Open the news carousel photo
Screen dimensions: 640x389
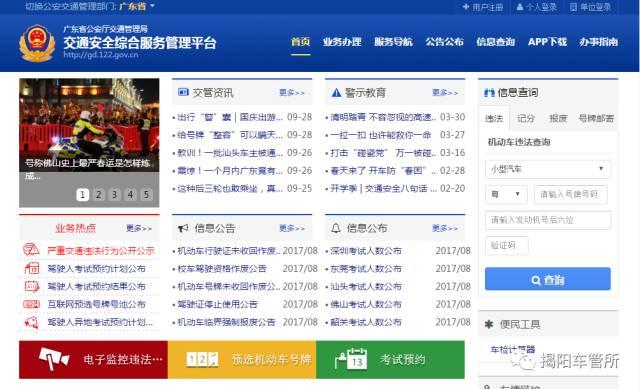tap(89, 124)
